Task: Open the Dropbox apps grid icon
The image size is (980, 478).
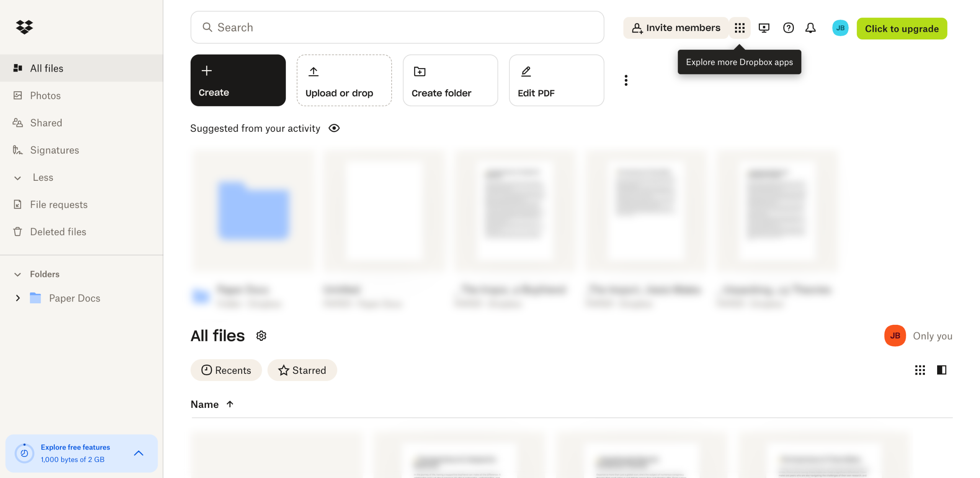Action: [x=739, y=28]
